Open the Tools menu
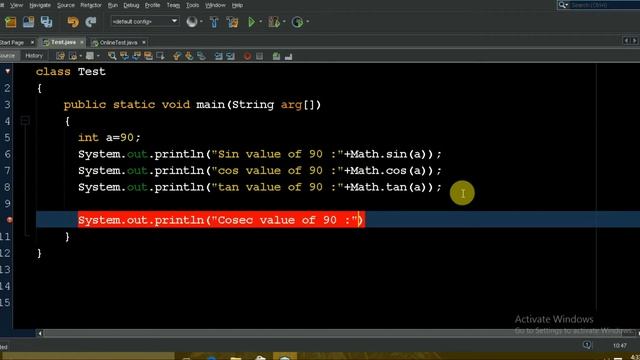The width and height of the screenshot is (640, 360). (x=192, y=5)
